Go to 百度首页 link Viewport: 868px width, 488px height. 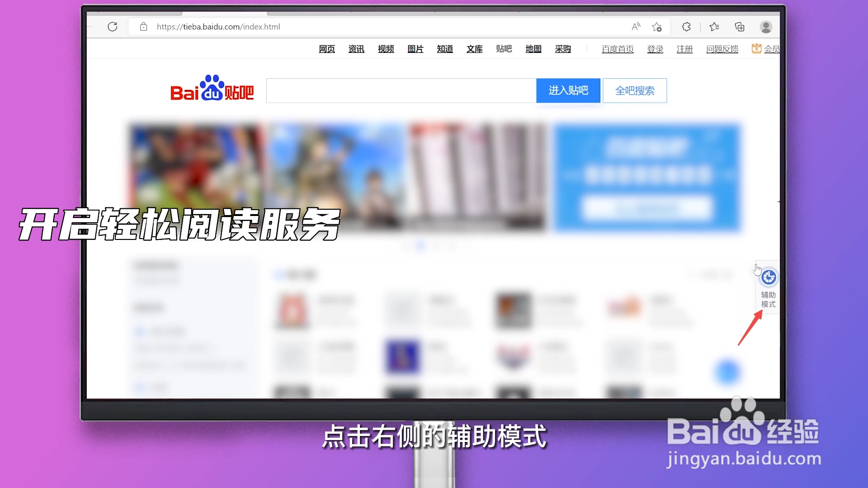point(618,49)
